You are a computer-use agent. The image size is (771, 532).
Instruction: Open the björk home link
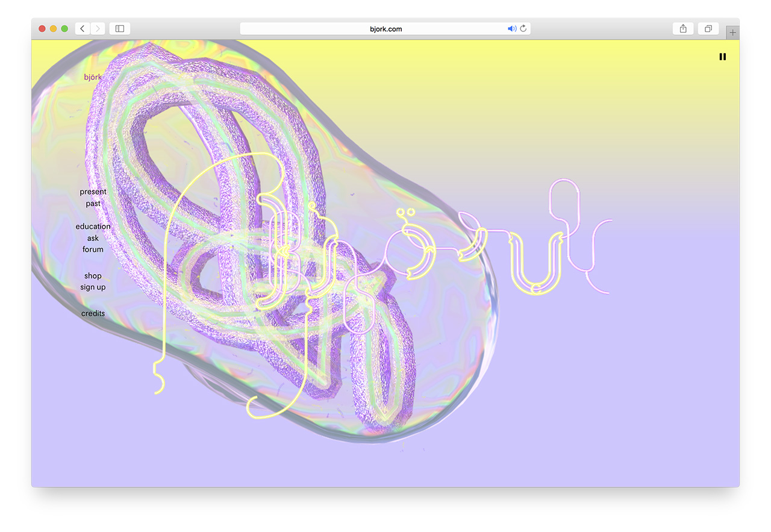[x=93, y=77]
